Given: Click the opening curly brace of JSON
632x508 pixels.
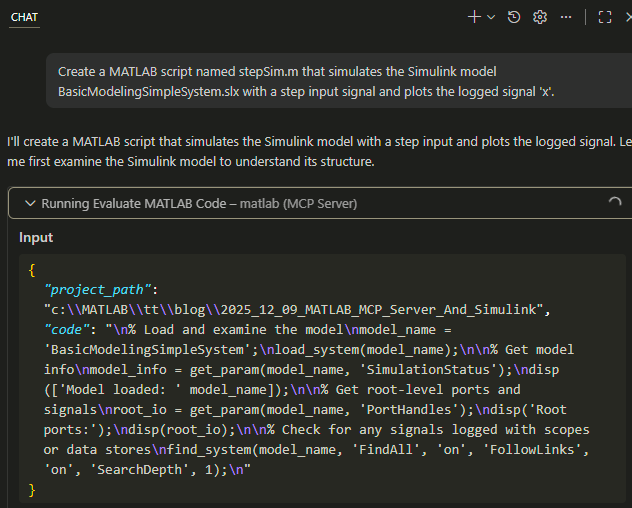Looking at the screenshot, I should pyautogui.click(x=32, y=269).
